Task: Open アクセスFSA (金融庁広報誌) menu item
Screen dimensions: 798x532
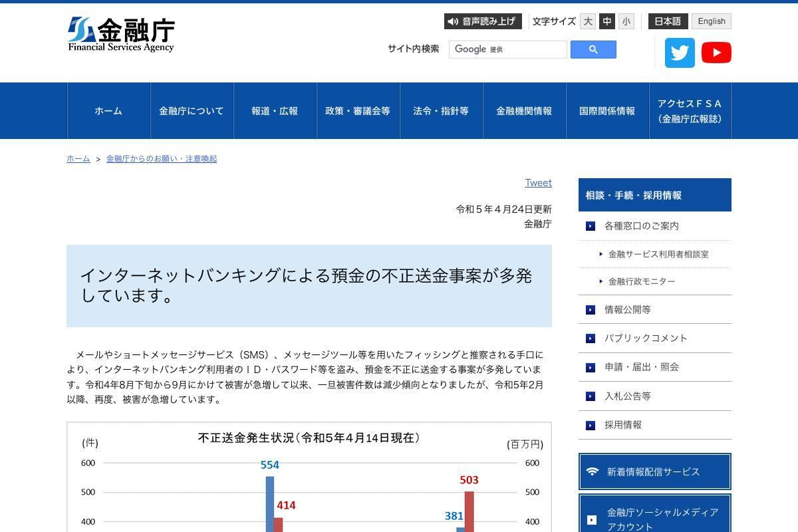Action: point(690,111)
